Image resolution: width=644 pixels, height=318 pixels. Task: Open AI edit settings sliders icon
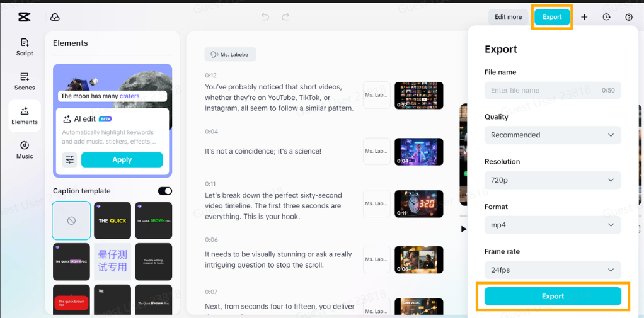tap(70, 160)
